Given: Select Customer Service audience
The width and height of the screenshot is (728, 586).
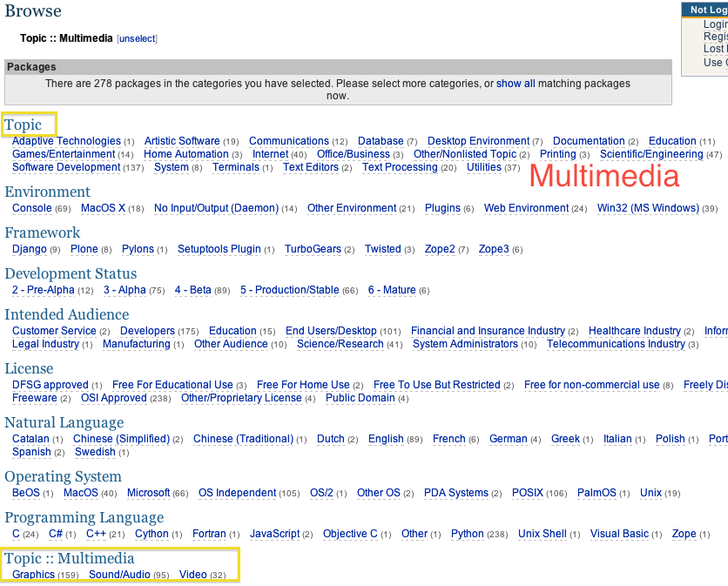Looking at the screenshot, I should click(x=54, y=331).
